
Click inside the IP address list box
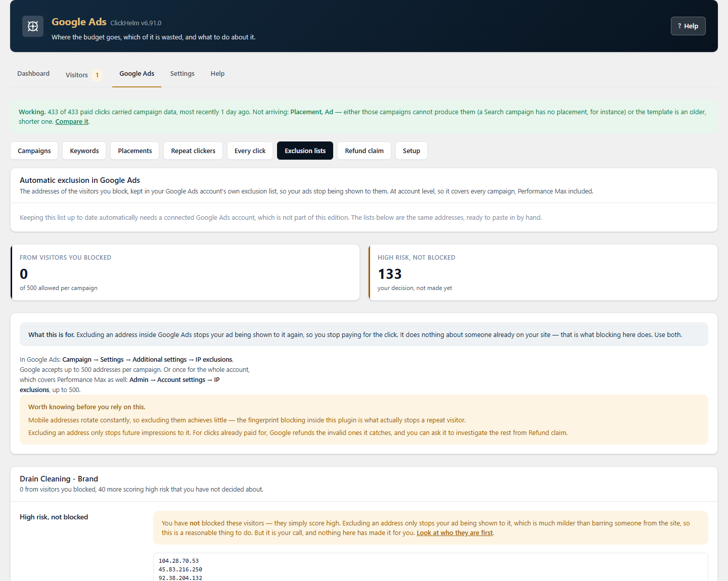point(430,567)
